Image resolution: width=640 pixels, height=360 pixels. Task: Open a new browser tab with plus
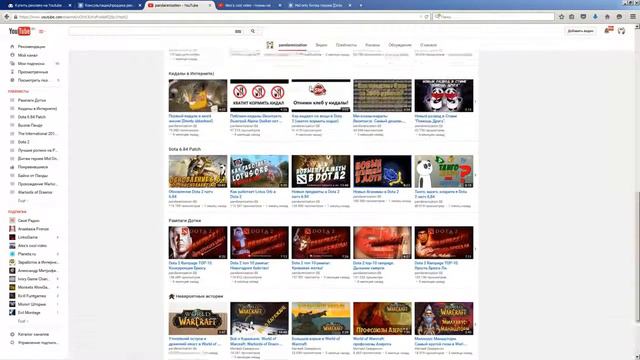pyautogui.click(x=361, y=5)
